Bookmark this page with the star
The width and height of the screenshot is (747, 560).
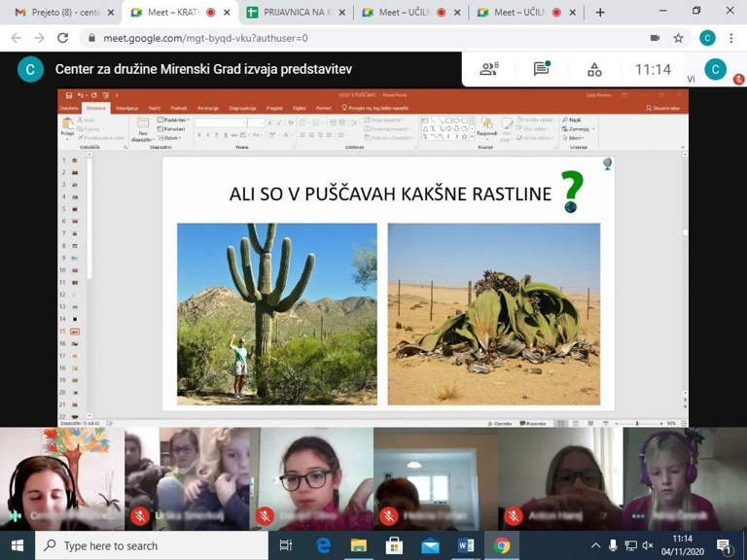pyautogui.click(x=678, y=38)
